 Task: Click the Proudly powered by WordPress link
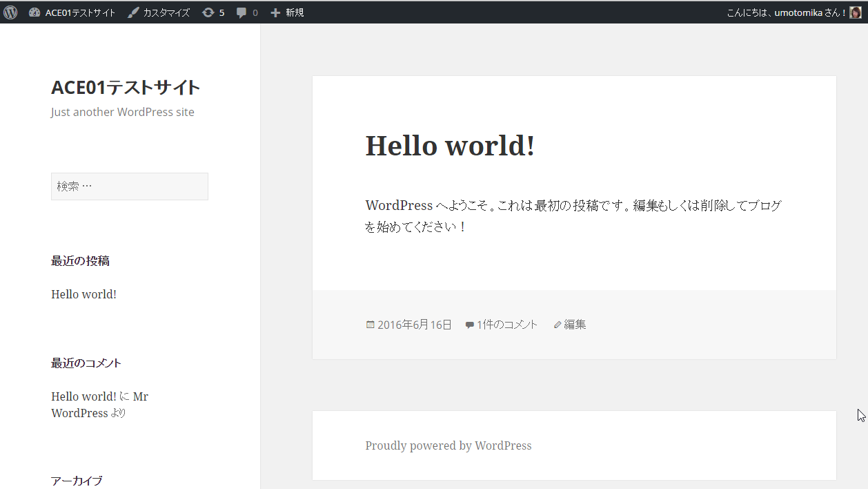[448, 446]
